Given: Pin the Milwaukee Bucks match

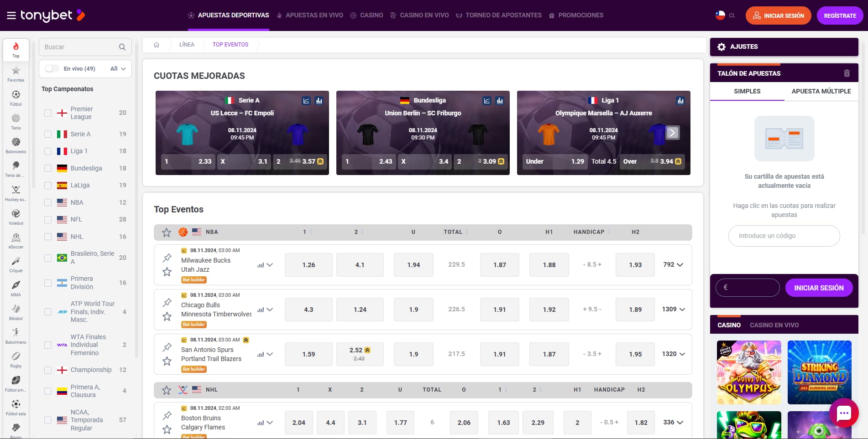Looking at the screenshot, I should [166, 258].
